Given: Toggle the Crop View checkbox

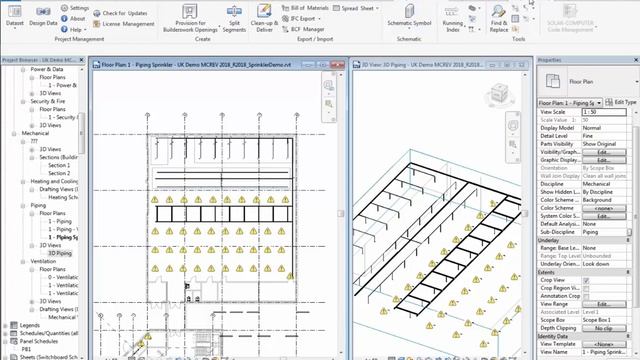Looking at the screenshot, I should 586,280.
